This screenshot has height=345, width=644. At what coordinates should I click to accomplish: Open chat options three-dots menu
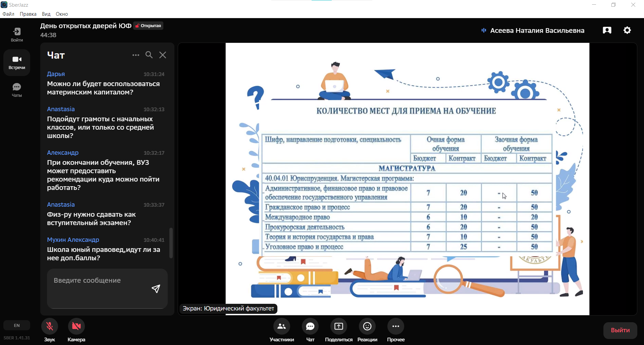coord(136,55)
